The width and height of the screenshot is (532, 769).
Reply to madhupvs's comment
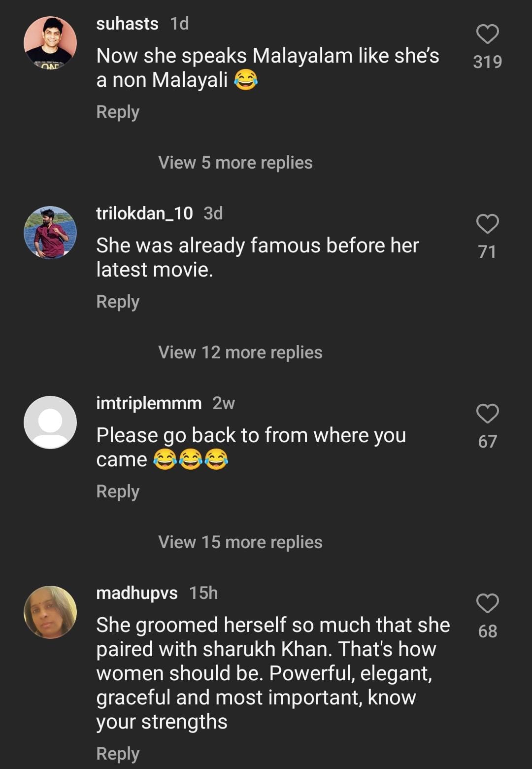click(x=118, y=754)
